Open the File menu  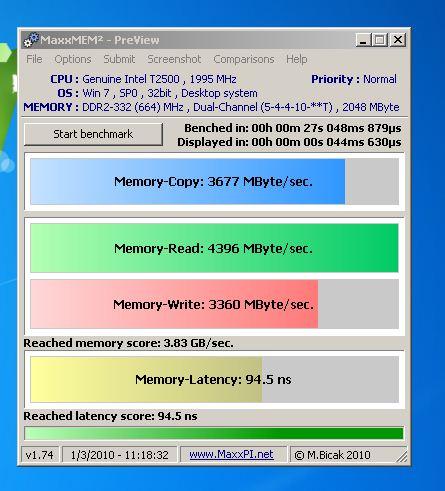34,59
